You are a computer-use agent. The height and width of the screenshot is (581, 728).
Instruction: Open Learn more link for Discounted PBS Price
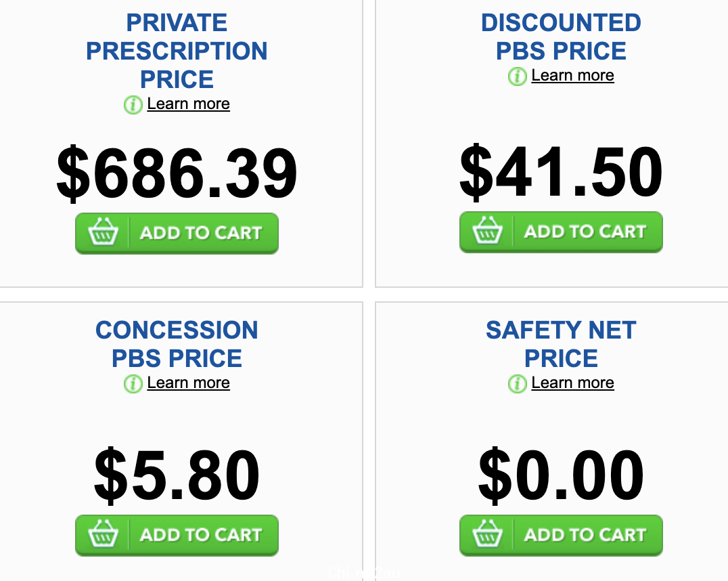tap(572, 75)
